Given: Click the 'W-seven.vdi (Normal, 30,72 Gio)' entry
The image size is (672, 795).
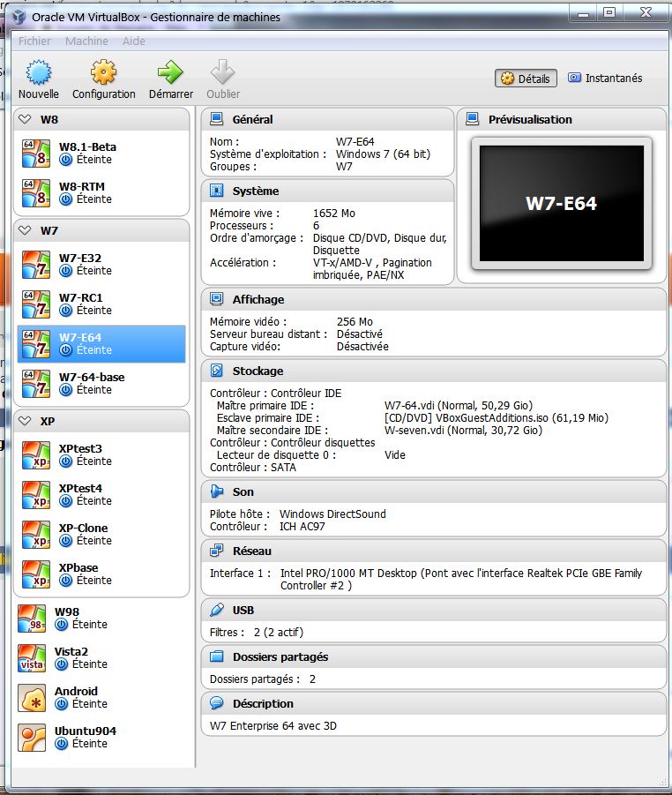Looking at the screenshot, I should click(x=463, y=431).
